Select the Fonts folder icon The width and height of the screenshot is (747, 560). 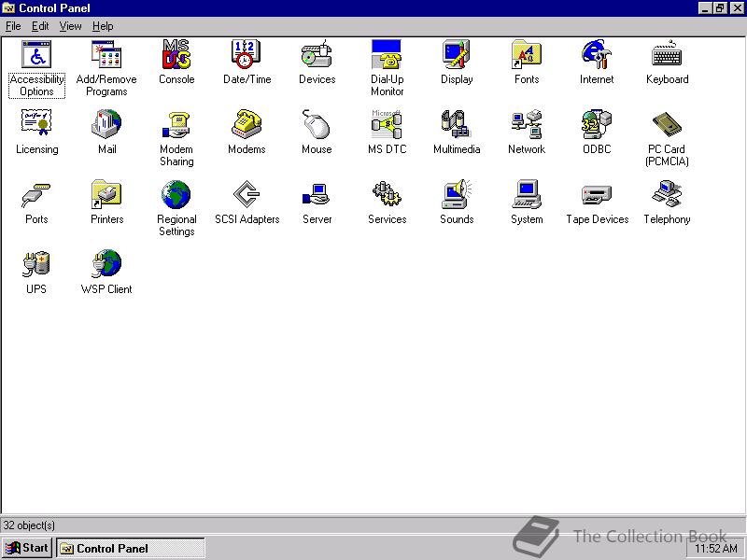(527, 54)
